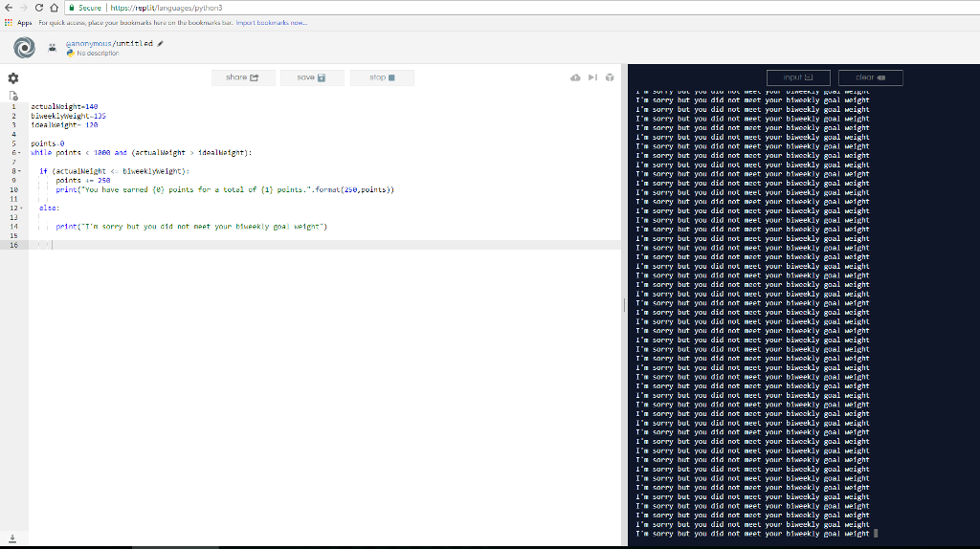Click line number 4 in gutter
Image resolution: width=980 pixels, height=549 pixels.
tap(13, 134)
